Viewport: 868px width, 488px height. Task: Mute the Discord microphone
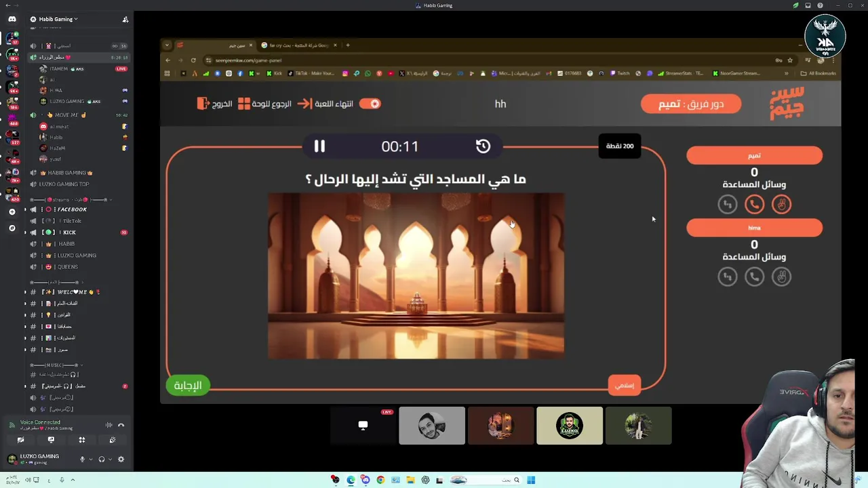click(82, 459)
